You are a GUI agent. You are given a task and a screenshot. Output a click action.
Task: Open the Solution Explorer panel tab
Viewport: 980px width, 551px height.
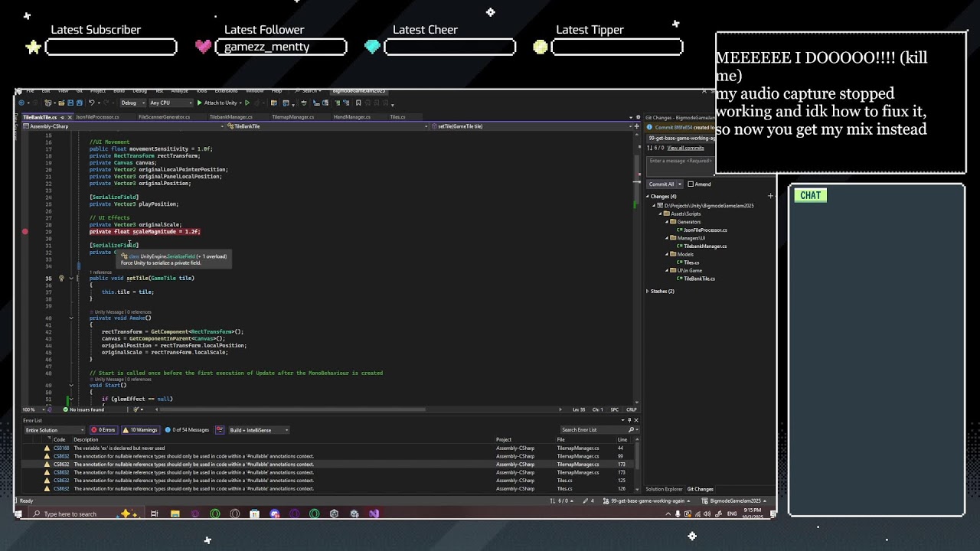point(664,489)
